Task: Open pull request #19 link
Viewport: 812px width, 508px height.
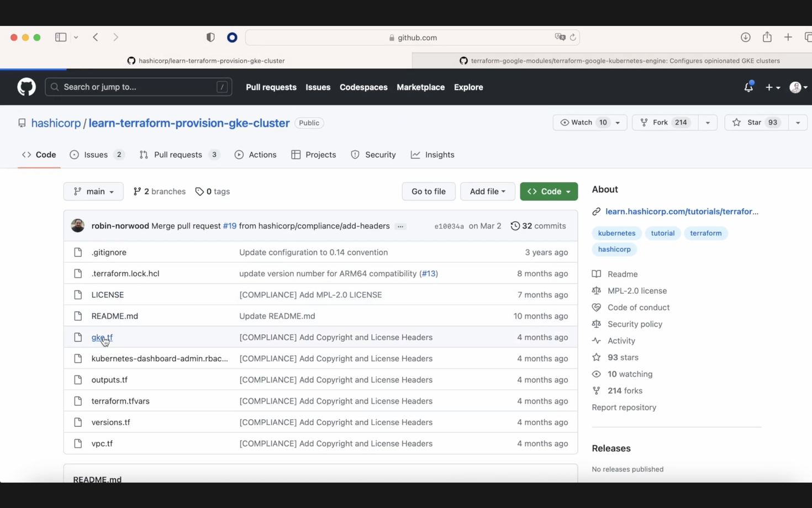Action: pos(230,226)
